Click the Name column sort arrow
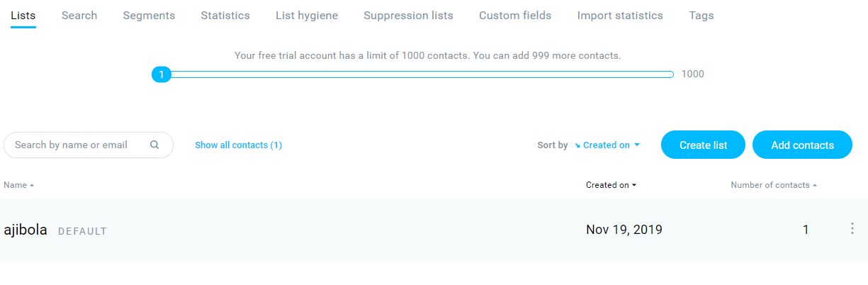The height and width of the screenshot is (285, 868). (32, 185)
